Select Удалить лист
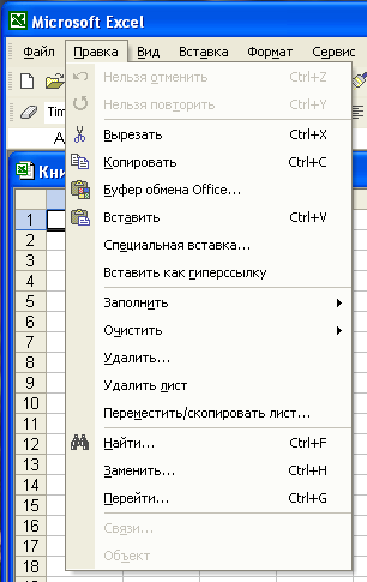The image size is (367, 582). pyautogui.click(x=209, y=386)
